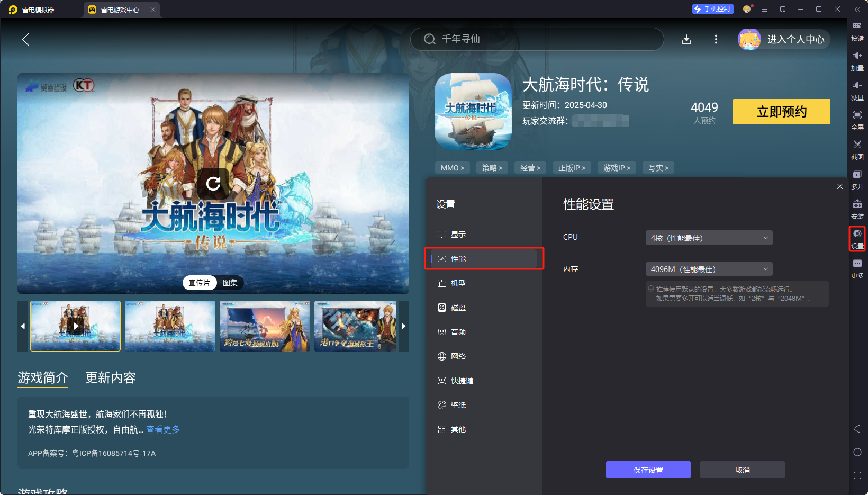
Task: Click the 千年寻仙 search field
Action: click(537, 39)
